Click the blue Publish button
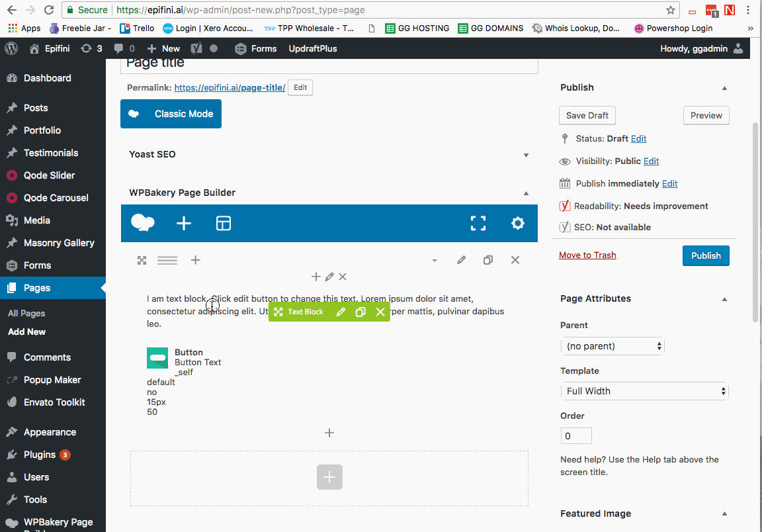The image size is (762, 532). coord(706,256)
